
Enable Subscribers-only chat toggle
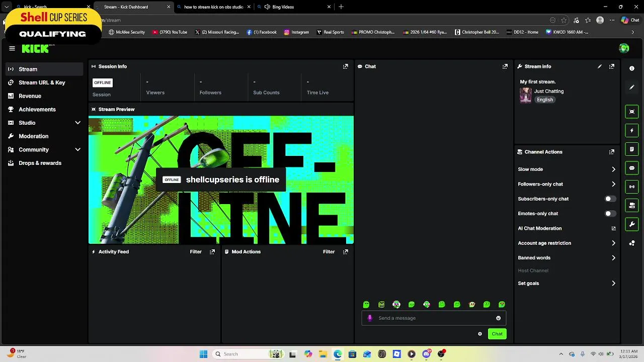click(610, 199)
